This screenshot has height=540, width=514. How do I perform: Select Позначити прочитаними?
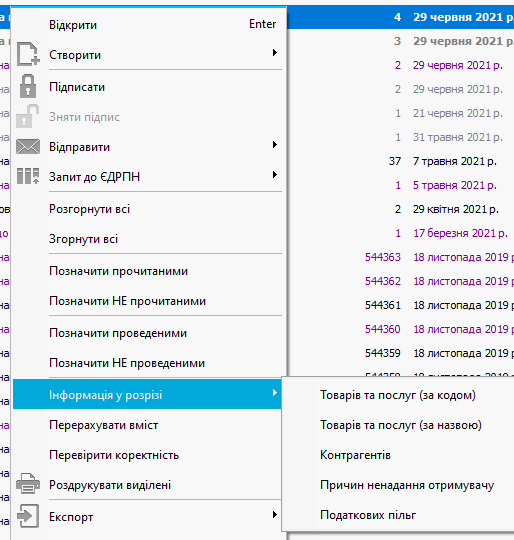click(x=148, y=271)
